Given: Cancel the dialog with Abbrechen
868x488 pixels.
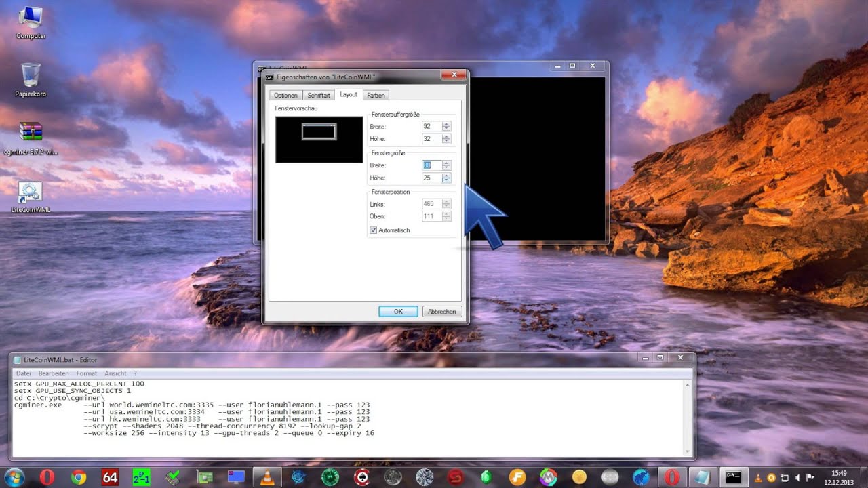Looking at the screenshot, I should pyautogui.click(x=442, y=312).
